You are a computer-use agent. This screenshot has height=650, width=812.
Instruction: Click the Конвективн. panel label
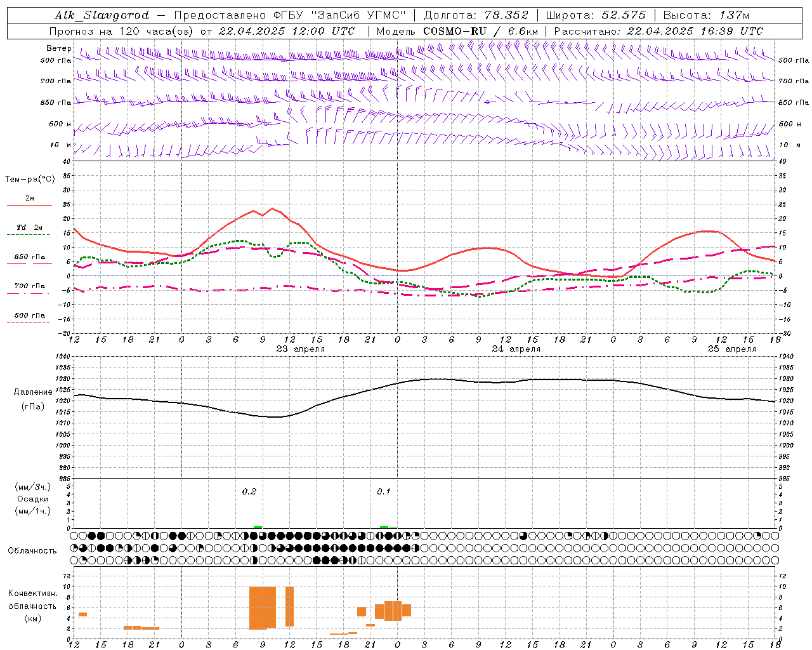(33, 594)
